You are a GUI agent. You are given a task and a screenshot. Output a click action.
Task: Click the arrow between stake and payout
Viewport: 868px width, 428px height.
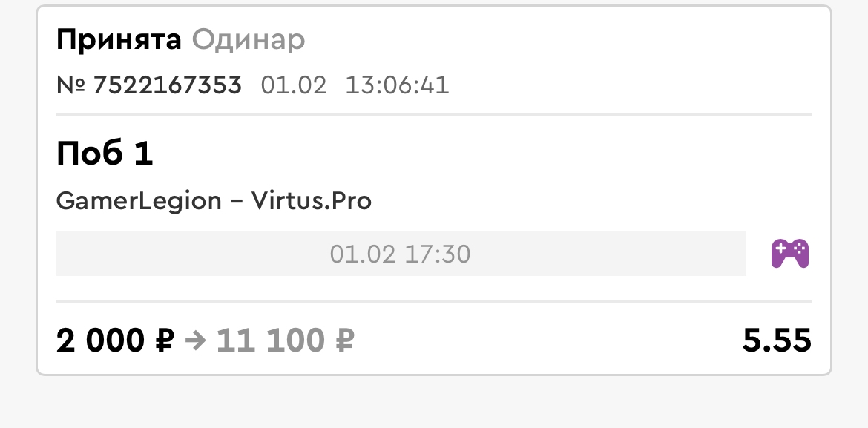(x=195, y=341)
